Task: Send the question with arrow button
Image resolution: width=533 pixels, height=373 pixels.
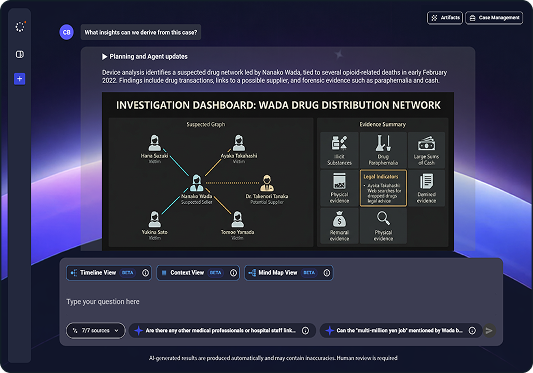Action: pyautogui.click(x=489, y=330)
